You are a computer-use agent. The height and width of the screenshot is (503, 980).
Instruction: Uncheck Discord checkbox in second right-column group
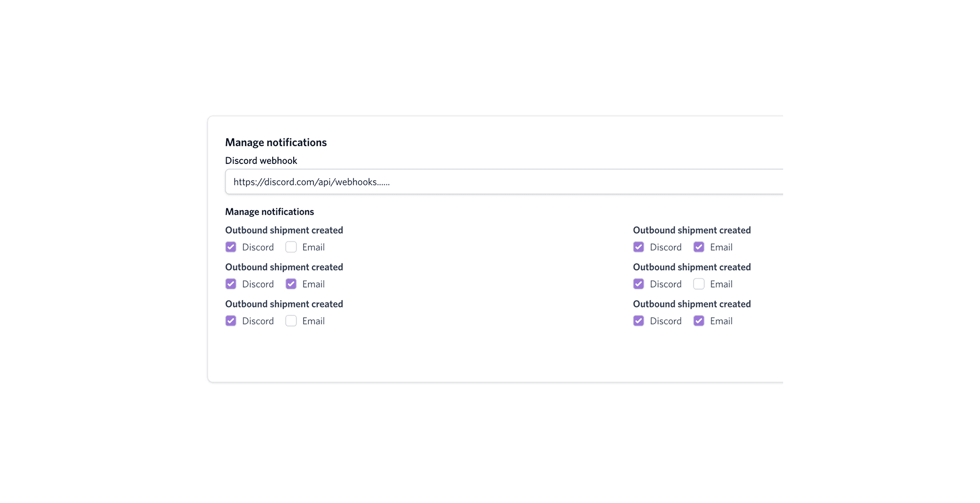tap(639, 284)
